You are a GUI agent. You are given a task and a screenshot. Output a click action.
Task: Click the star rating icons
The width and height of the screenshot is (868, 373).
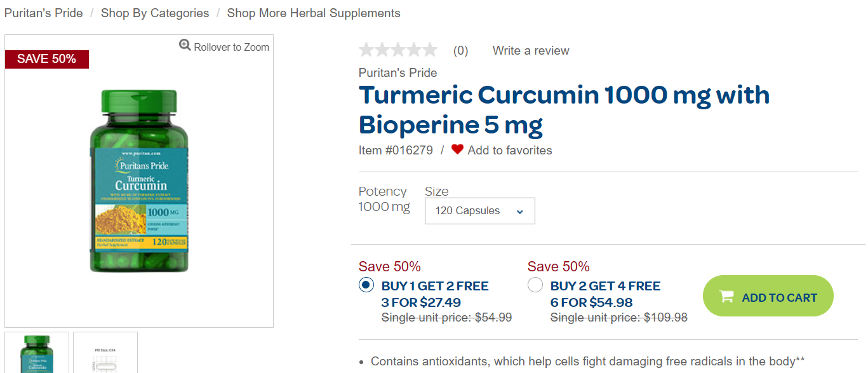[398, 50]
